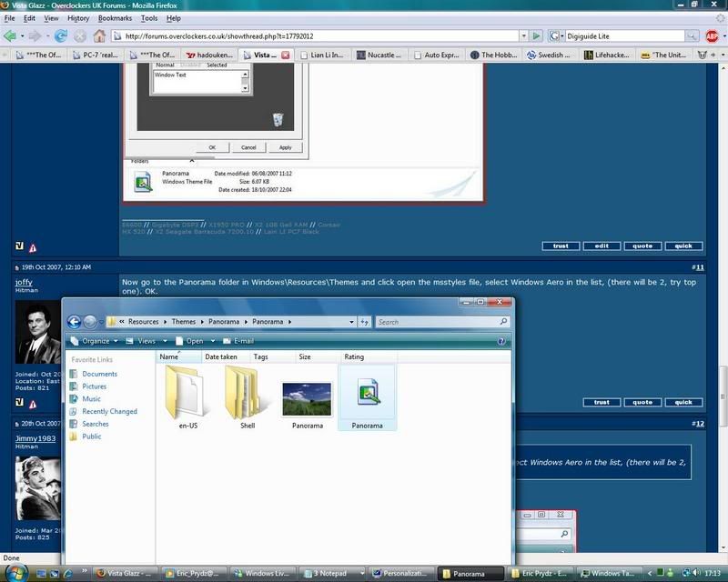Open the Organize dropdown in Explorer

tap(95, 341)
